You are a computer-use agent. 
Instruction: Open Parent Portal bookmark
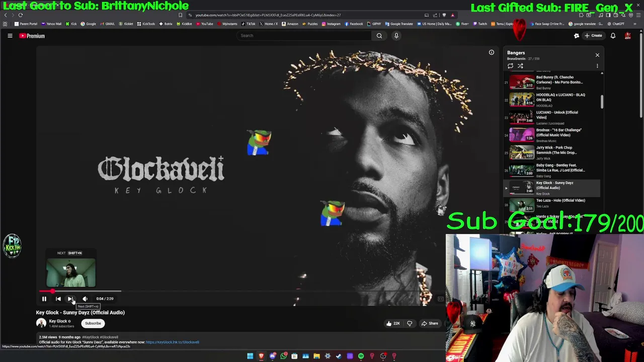tap(26, 24)
